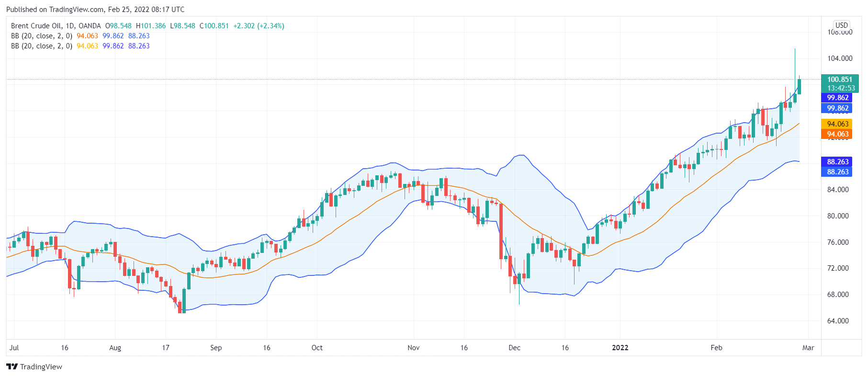Click the Feb label on time axis
Image resolution: width=868 pixels, height=377 pixels.
coord(716,348)
